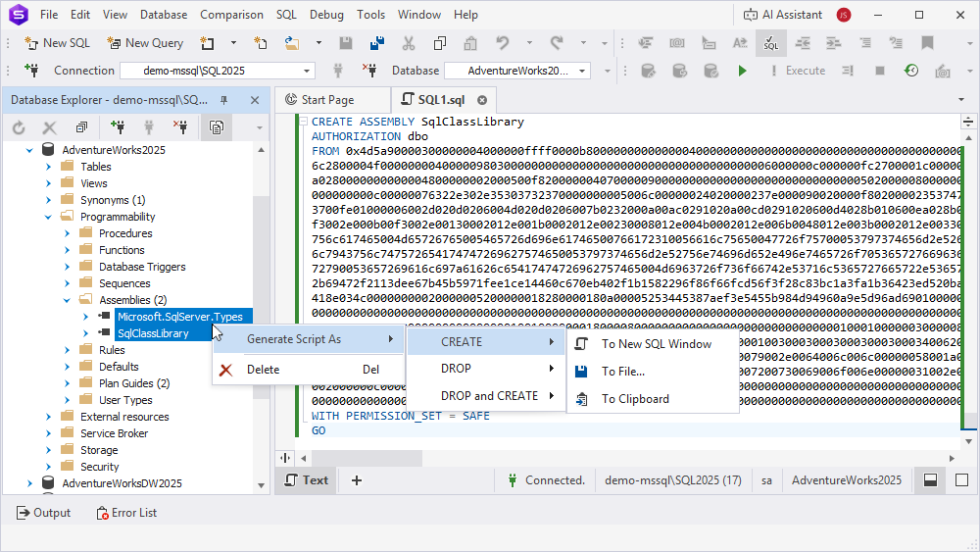The height and width of the screenshot is (552, 980).
Task: Close the SQL1.sql tab
Action: [x=482, y=100]
